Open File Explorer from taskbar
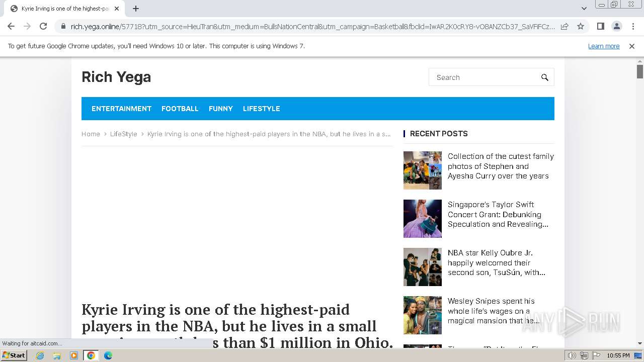The width and height of the screenshot is (644, 362). [x=57, y=355]
